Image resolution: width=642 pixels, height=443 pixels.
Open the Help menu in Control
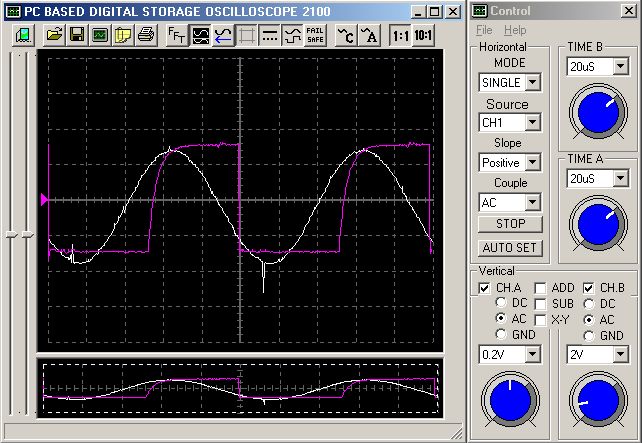[515, 30]
